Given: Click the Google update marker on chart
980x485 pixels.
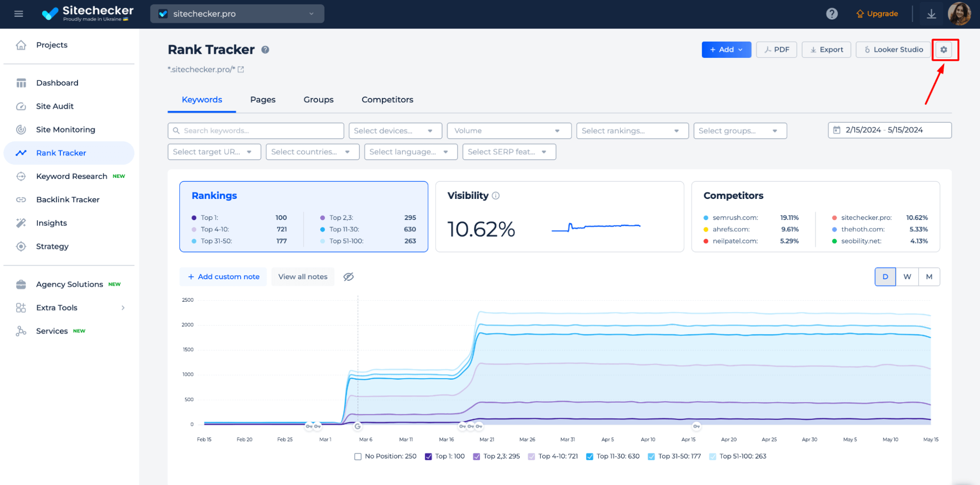Looking at the screenshot, I should click(x=357, y=426).
